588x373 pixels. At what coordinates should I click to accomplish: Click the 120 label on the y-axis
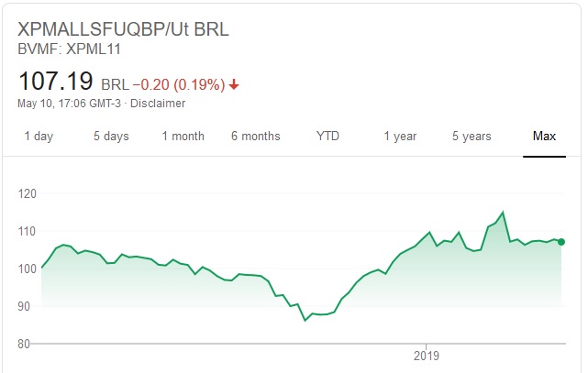[29, 194]
